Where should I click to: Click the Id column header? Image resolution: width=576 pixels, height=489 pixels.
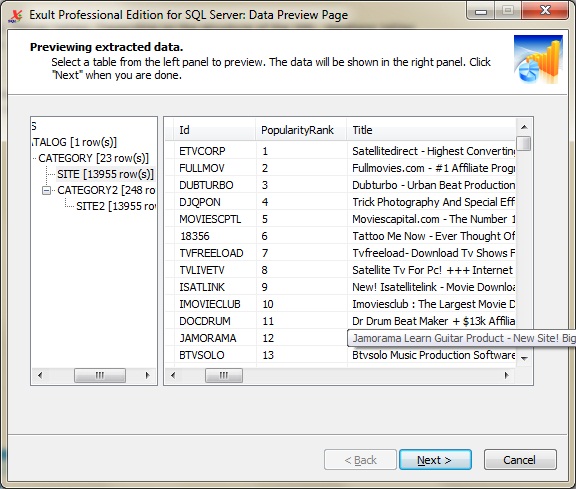click(x=215, y=130)
